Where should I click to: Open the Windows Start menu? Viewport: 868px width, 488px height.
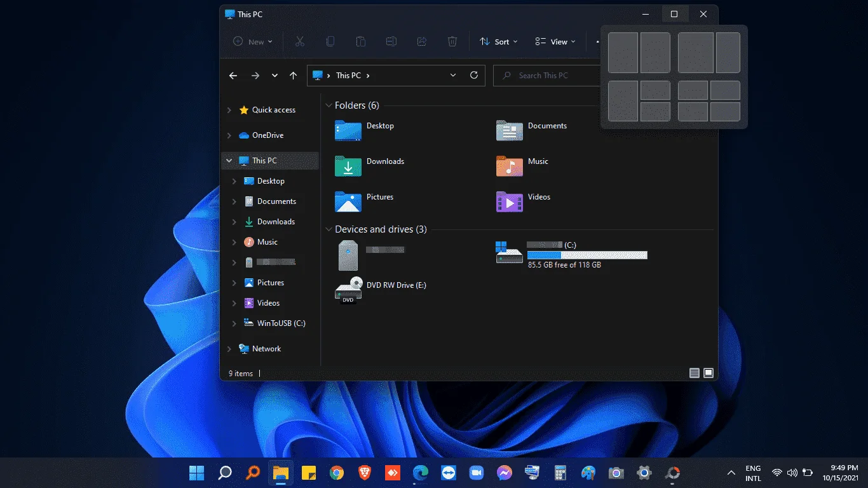[197, 473]
